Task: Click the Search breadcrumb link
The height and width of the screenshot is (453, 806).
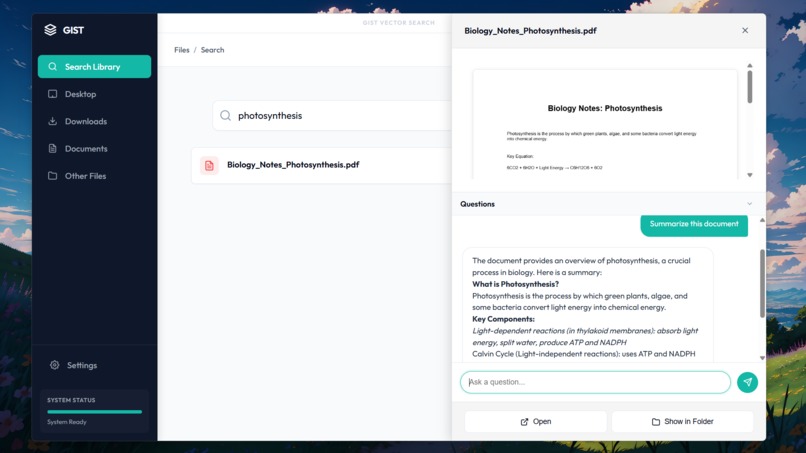Action: (212, 50)
